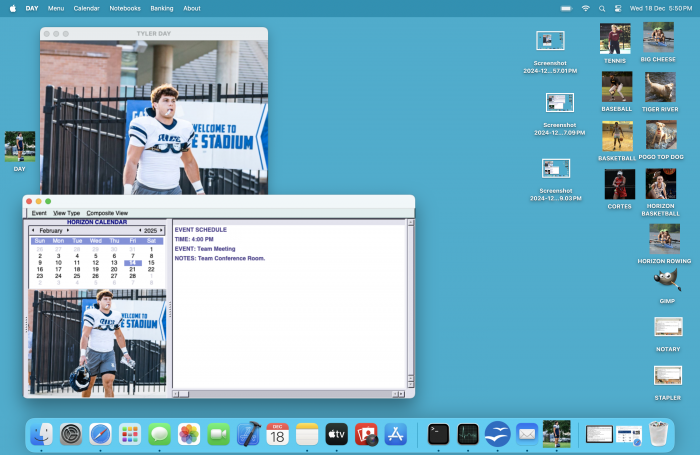Open Banking in the top menu bar
This screenshot has height=455, width=700.
coord(161,7)
